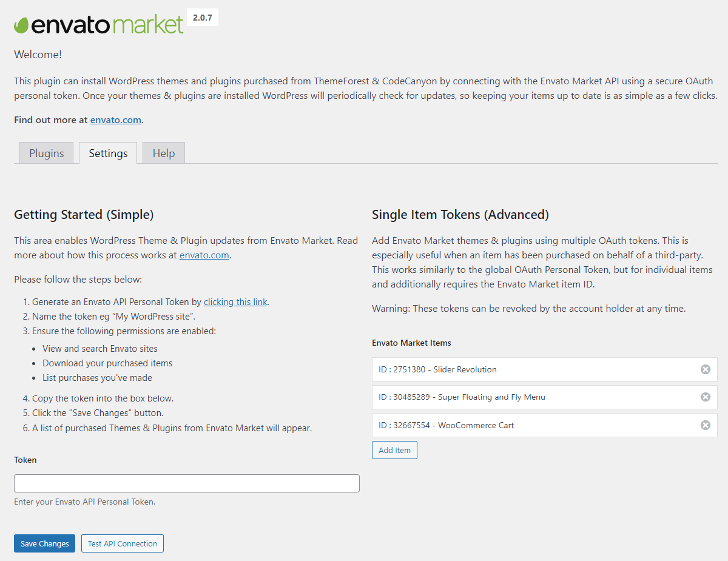The width and height of the screenshot is (728, 561).
Task: Click 'Download your purchased items' text
Action: 107,363
